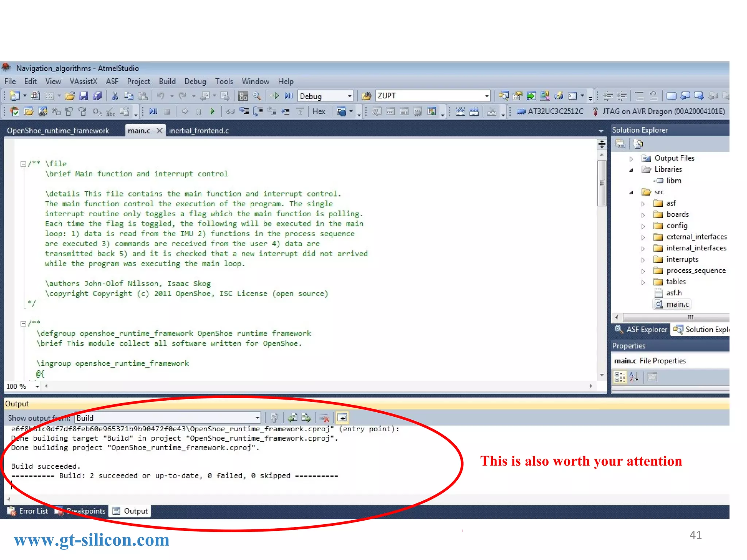747x560 pixels.
Task: Collapse the file comment block outline
Action: [x=23, y=164]
